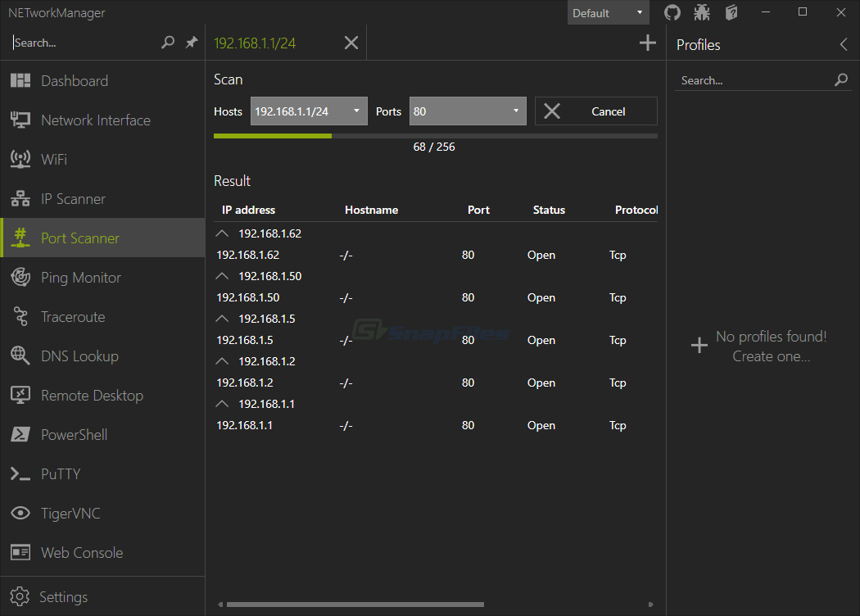Click the DNS Lookup globe icon
860x616 pixels.
pos(20,356)
